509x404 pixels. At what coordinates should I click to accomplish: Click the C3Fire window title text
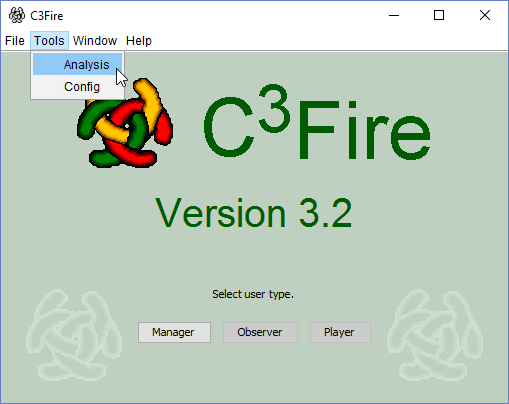[x=47, y=16]
